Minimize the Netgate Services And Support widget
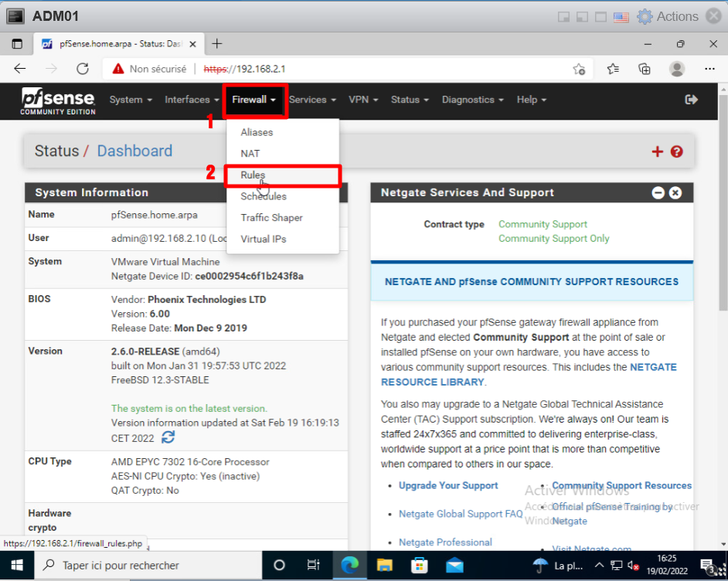Viewport: 728px width, 581px height. [x=658, y=193]
